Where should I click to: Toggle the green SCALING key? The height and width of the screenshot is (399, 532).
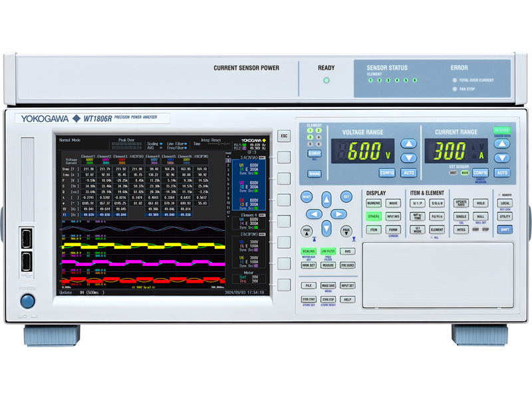[309, 251]
